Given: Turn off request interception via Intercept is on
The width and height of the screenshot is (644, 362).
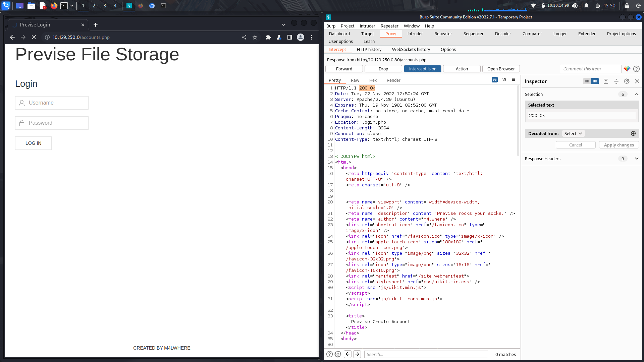Looking at the screenshot, I should (422, 68).
